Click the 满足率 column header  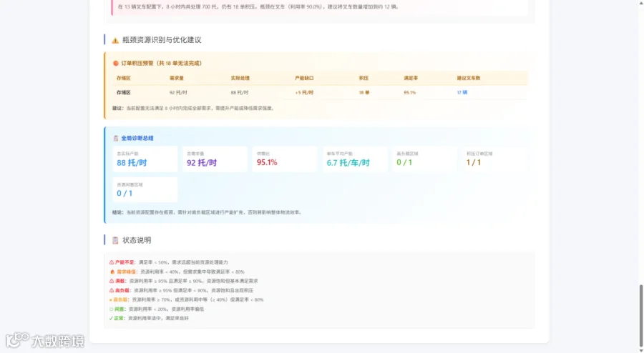tap(411, 78)
